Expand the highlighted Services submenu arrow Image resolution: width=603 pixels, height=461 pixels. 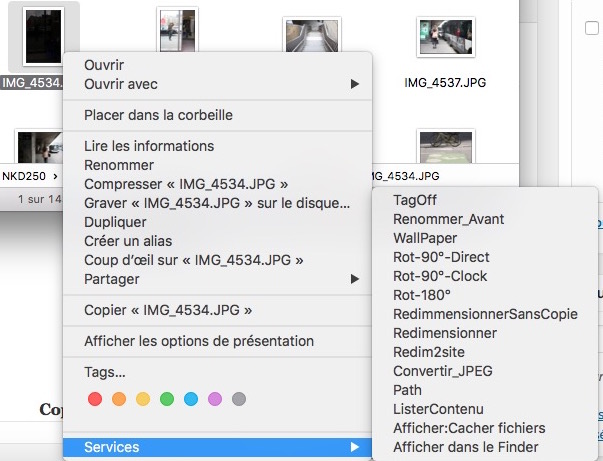354,447
